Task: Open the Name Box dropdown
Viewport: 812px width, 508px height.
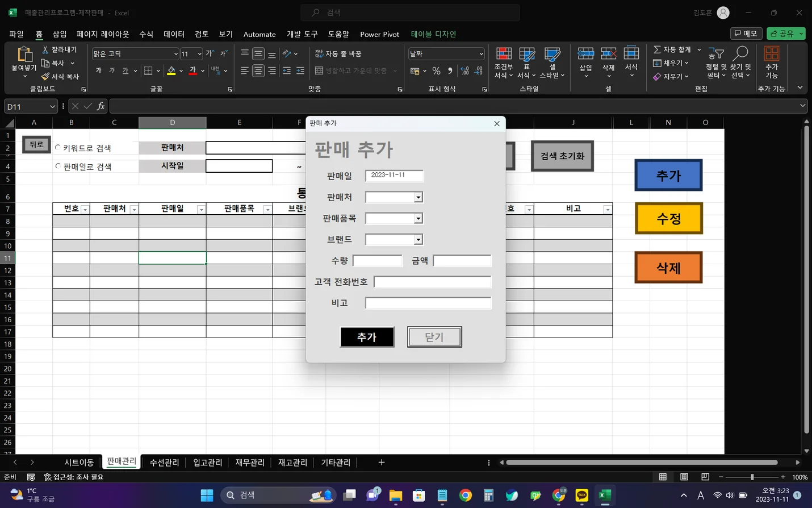Action: pos(52,106)
